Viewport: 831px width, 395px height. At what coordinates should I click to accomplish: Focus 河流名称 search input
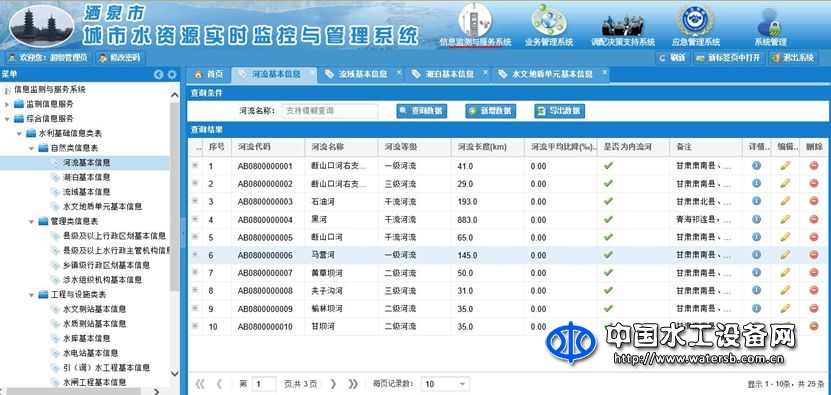[330, 111]
